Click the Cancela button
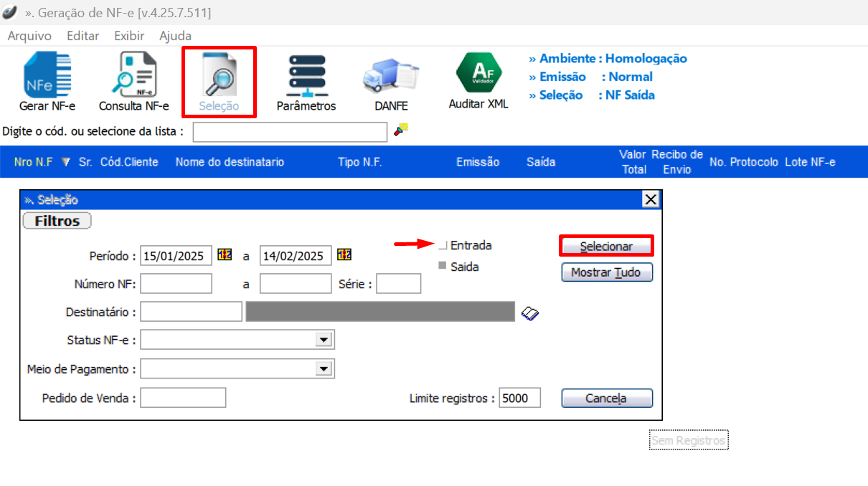Viewport: 868px width, 486px height. pyautogui.click(x=606, y=398)
